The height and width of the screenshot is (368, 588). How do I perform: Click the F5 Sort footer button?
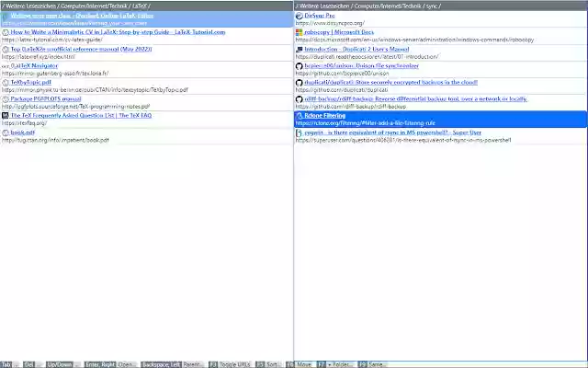pos(268,364)
